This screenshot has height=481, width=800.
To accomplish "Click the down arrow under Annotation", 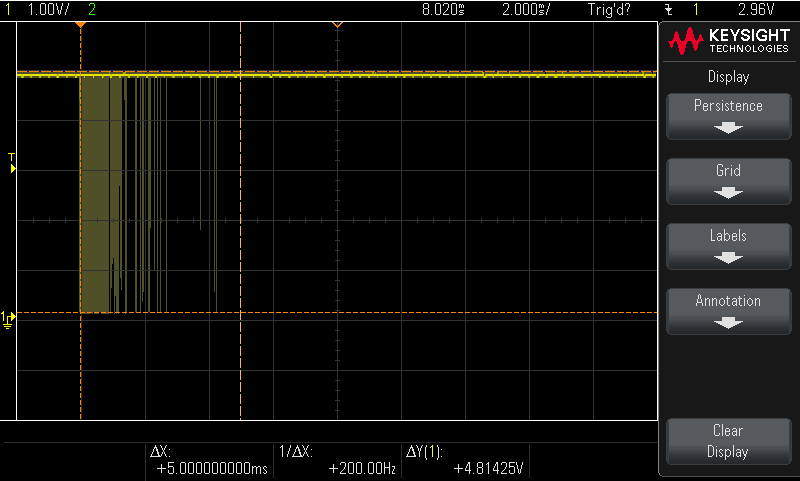I will [728, 323].
